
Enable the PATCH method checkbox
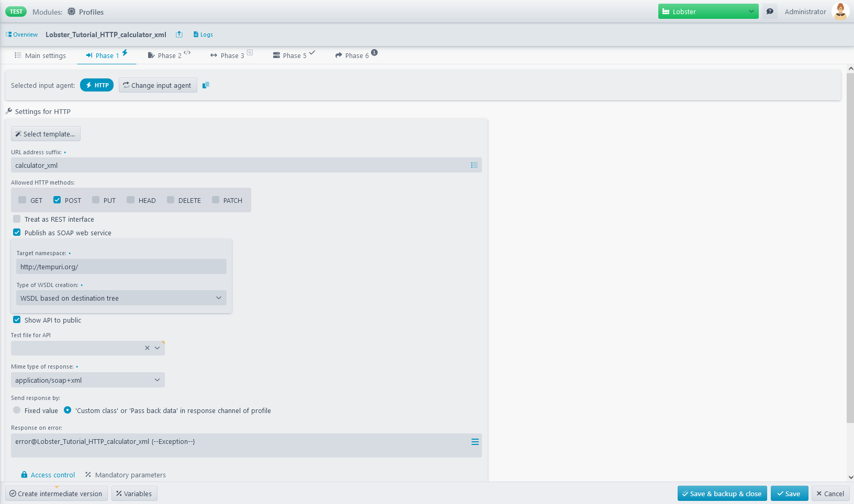(x=216, y=200)
